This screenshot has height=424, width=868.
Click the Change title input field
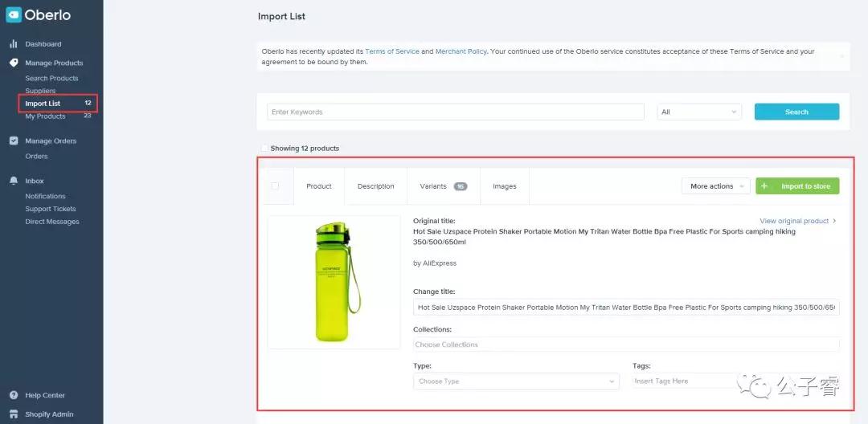[x=626, y=308]
